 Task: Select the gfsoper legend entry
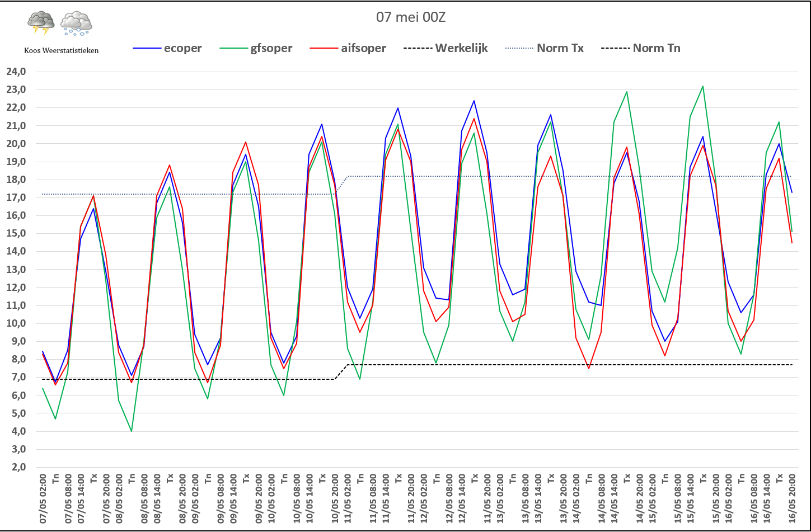(257, 48)
